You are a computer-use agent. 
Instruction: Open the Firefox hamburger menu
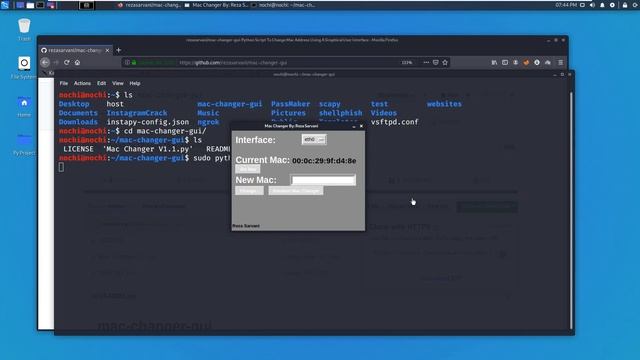pos(560,62)
